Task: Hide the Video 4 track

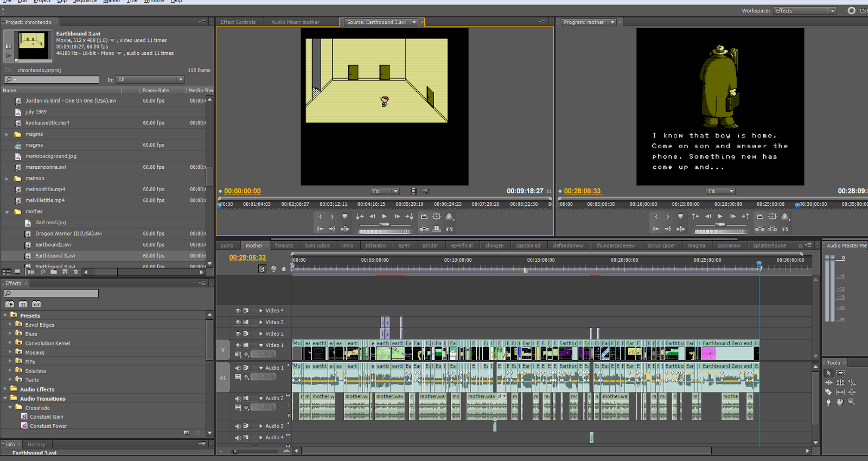Action: click(x=238, y=311)
